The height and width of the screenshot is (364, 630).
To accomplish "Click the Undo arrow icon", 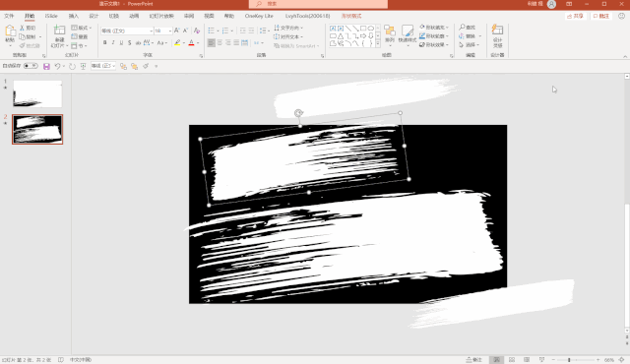I will click(57, 66).
